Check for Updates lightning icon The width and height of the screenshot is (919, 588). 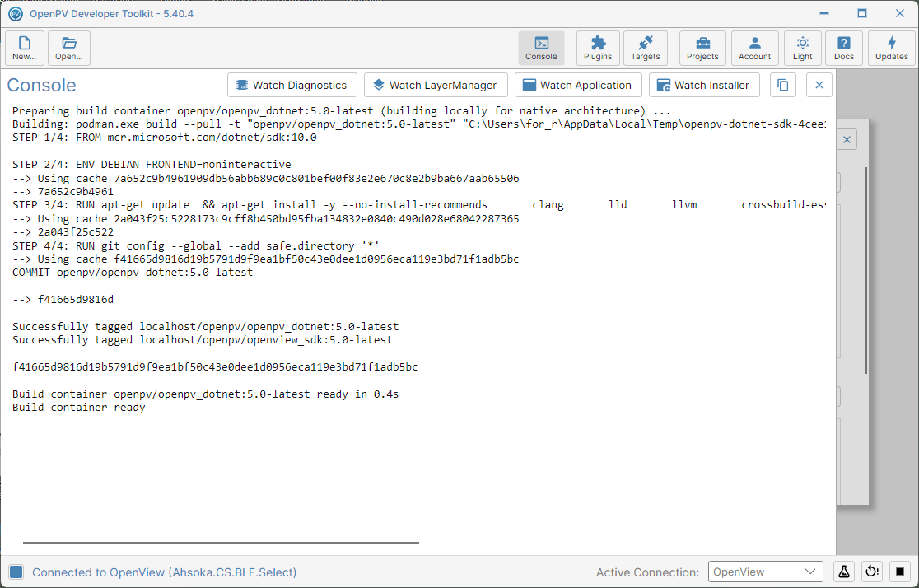(x=892, y=48)
